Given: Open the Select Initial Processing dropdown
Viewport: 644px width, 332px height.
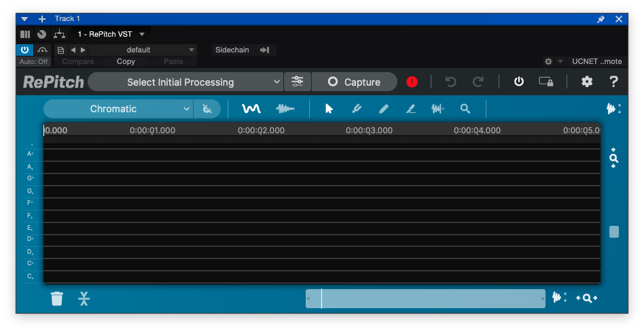Looking at the screenshot, I should (x=185, y=82).
